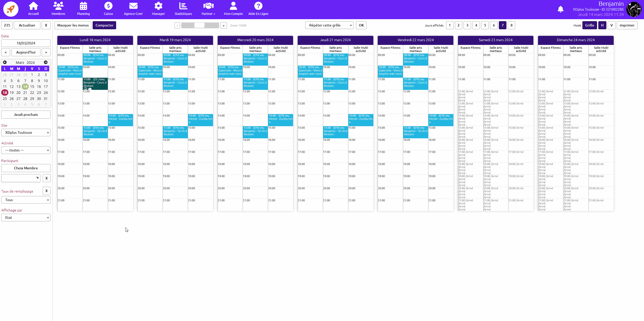The height and width of the screenshot is (321, 644).
Task: Open the Répéter cette grille dropdown
Action: coord(329,25)
